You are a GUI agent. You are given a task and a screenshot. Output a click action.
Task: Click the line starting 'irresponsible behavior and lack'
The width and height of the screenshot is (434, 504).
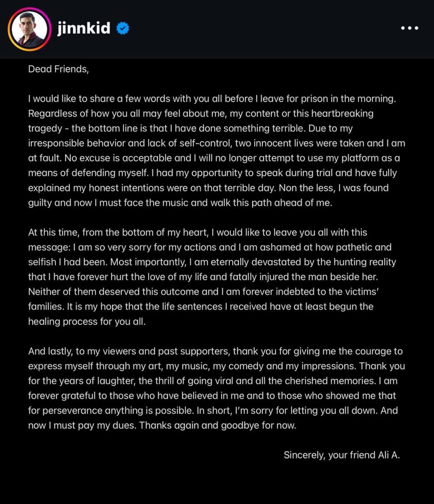click(217, 143)
